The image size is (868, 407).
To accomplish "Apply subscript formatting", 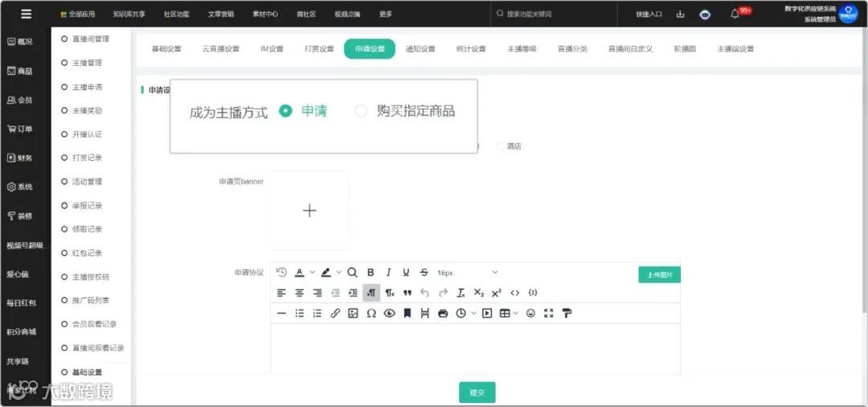I will (479, 293).
